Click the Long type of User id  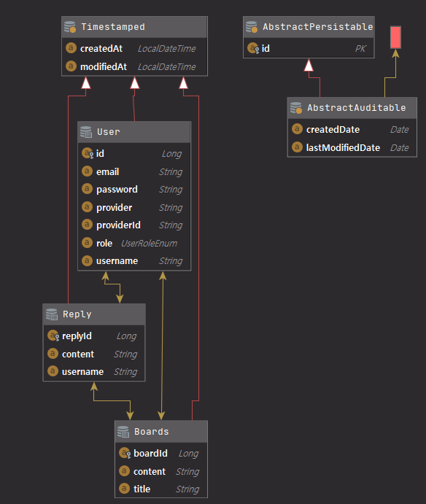point(171,154)
